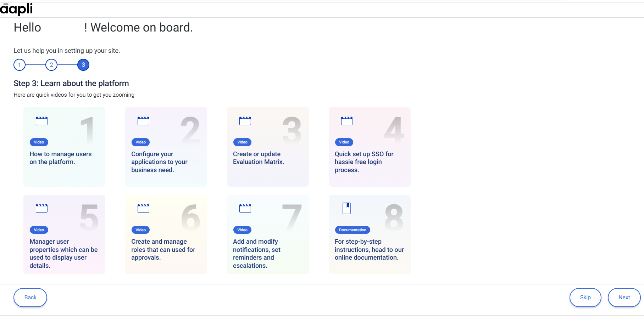This screenshot has width=644, height=317.
Task: Click the clapperboard icon on card 2
Action: (x=143, y=121)
